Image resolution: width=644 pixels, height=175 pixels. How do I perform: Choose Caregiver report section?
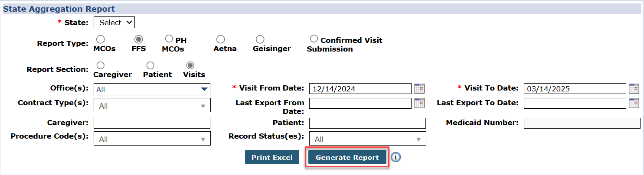(x=100, y=66)
